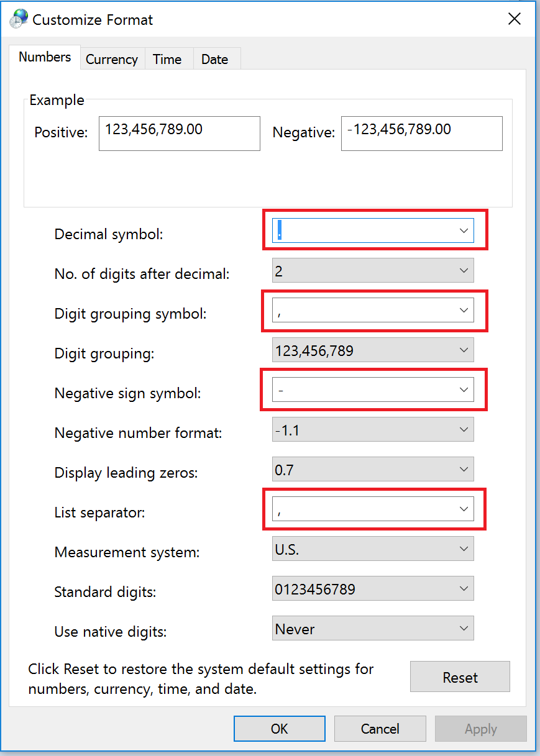
Task: Expand the Use native digits dropdown
Action: click(373, 629)
